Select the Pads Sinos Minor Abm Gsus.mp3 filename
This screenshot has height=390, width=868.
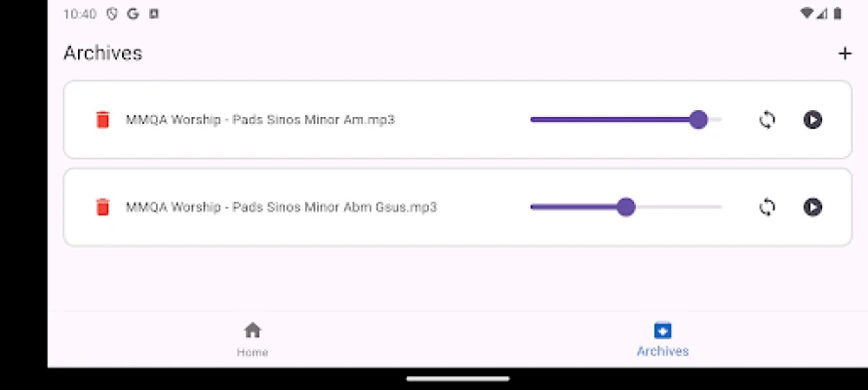pos(281,207)
